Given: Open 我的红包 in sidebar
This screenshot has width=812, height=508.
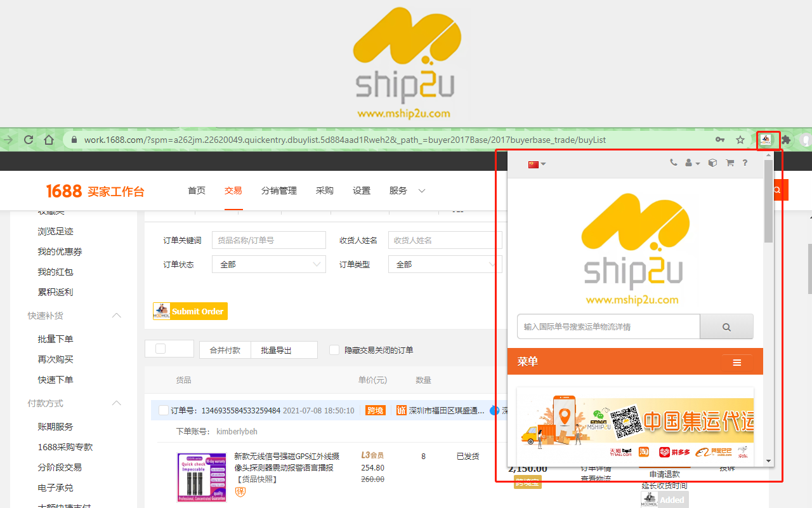Looking at the screenshot, I should tap(55, 272).
